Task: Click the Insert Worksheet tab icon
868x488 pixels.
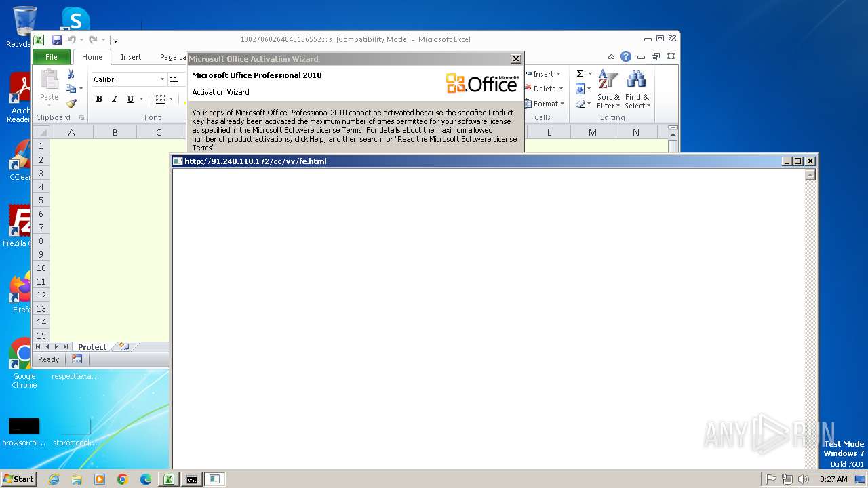Action: [124, 346]
